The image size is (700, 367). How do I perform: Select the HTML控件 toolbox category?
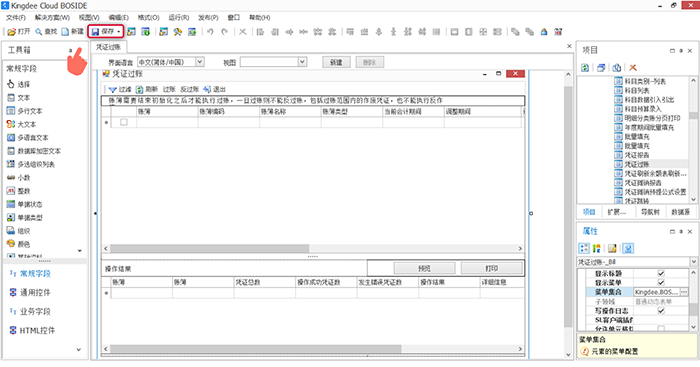click(32, 330)
